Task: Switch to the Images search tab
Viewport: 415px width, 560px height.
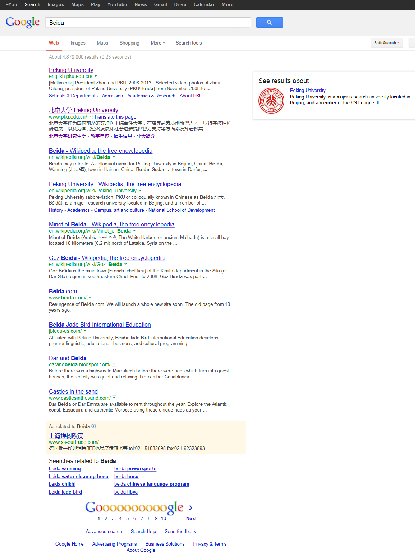Action: coord(78,43)
